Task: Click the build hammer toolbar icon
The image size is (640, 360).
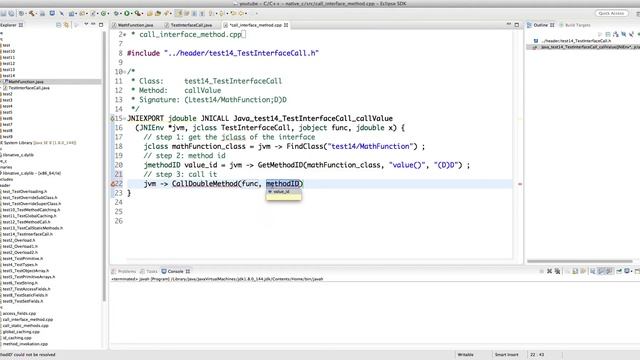Action: click(32, 13)
